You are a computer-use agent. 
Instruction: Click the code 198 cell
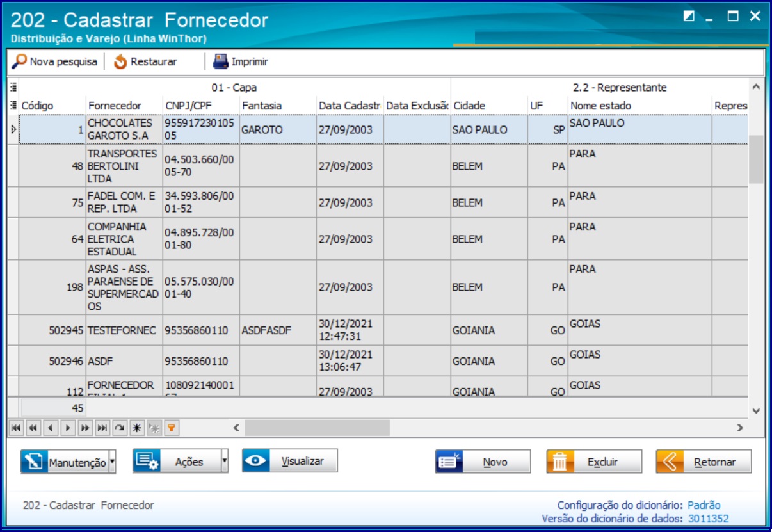[53, 287]
